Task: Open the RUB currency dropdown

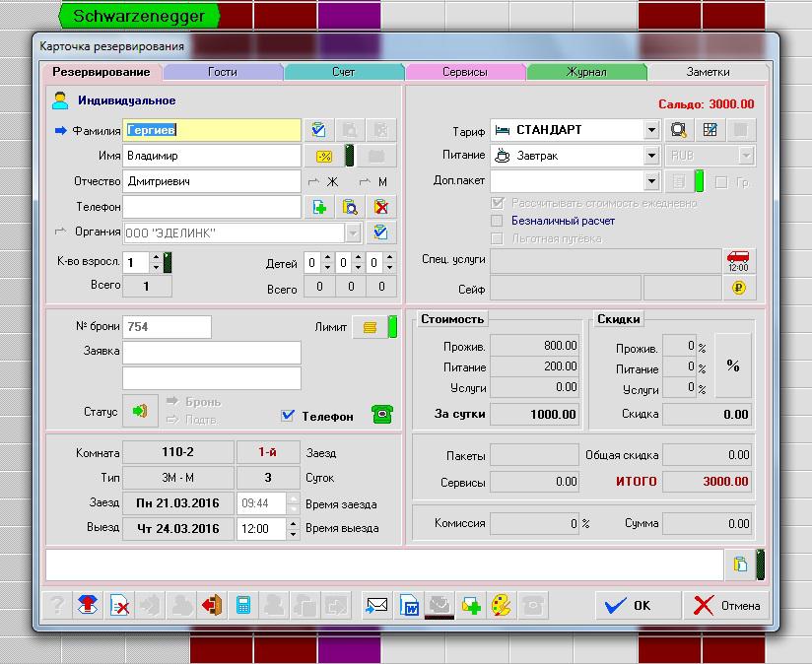Action: pyautogui.click(x=746, y=156)
